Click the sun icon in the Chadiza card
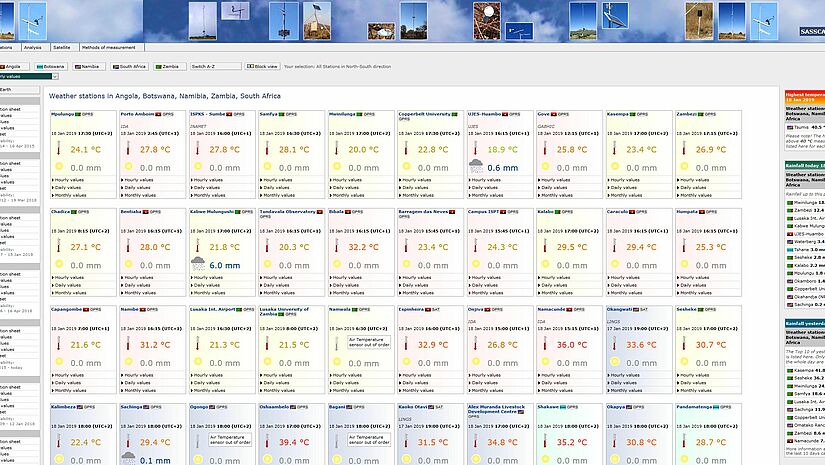 click(59, 264)
